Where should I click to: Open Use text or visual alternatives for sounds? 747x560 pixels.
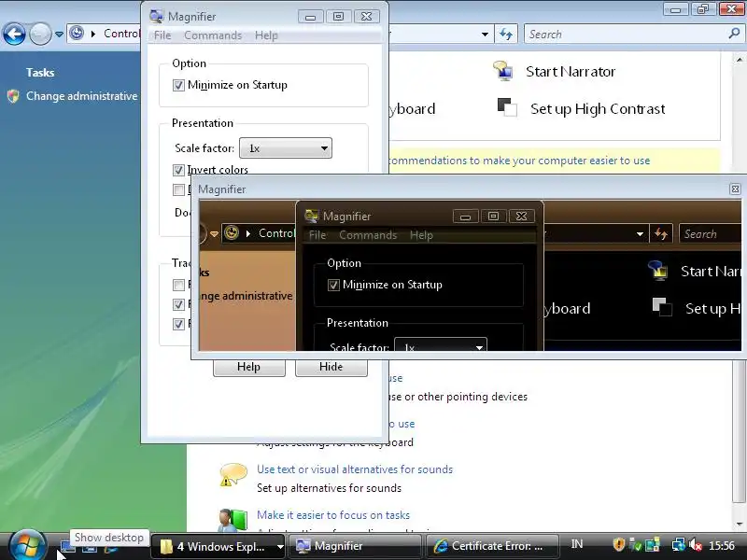coord(355,469)
